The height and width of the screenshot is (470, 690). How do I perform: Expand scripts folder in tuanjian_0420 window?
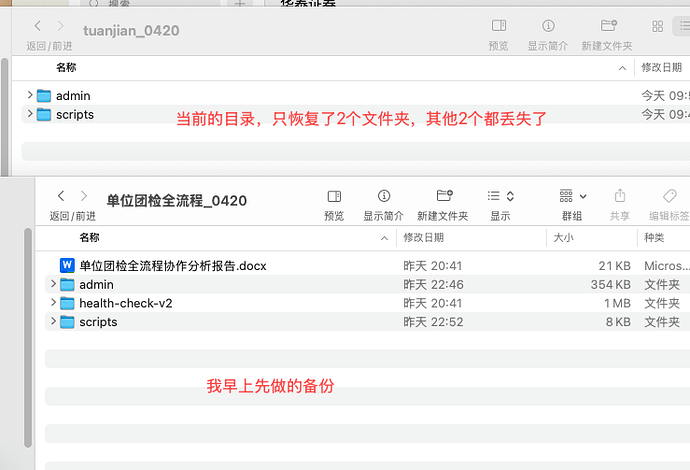click(x=29, y=114)
